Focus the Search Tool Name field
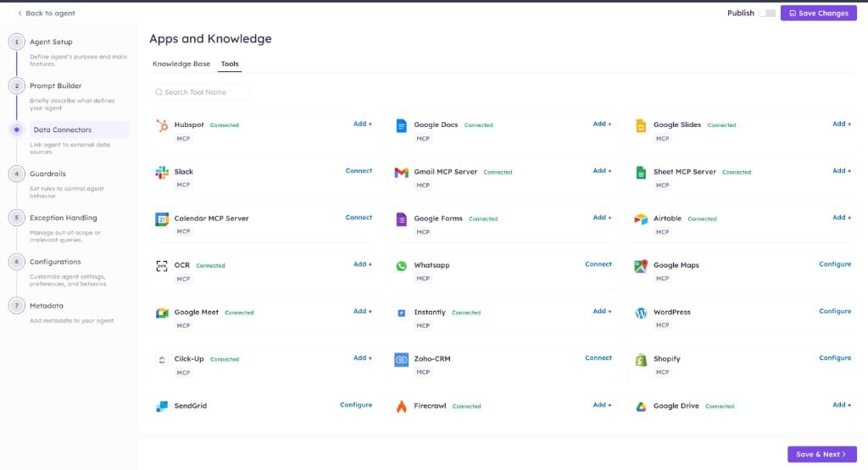 (x=200, y=92)
